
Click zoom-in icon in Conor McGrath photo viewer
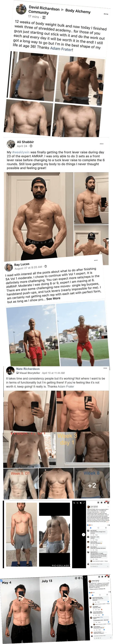(x=74, y=503)
